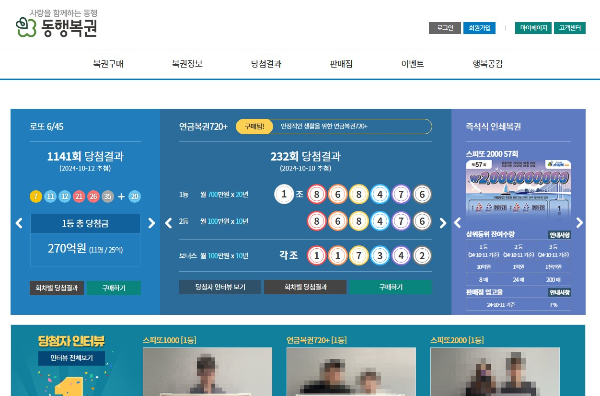
Task: Click 회차별 당첨결과 in the 연금복권720+ panel
Action: tap(305, 287)
